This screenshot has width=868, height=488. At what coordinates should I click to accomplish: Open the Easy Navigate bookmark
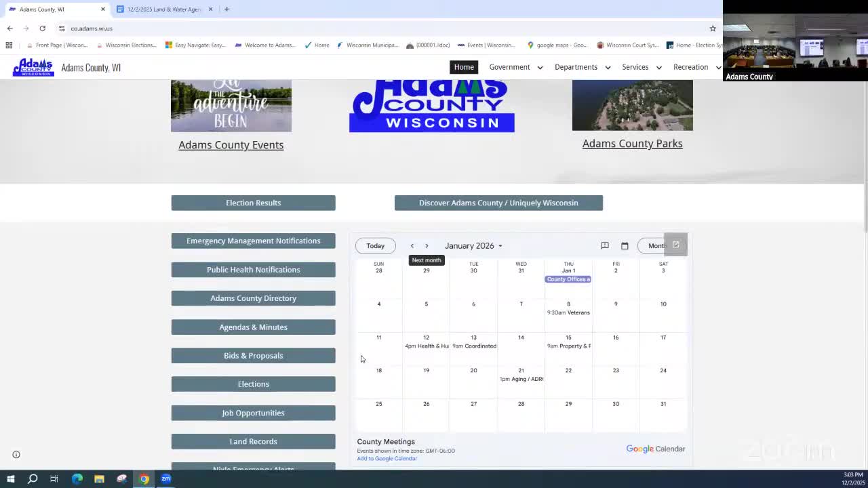[195, 45]
